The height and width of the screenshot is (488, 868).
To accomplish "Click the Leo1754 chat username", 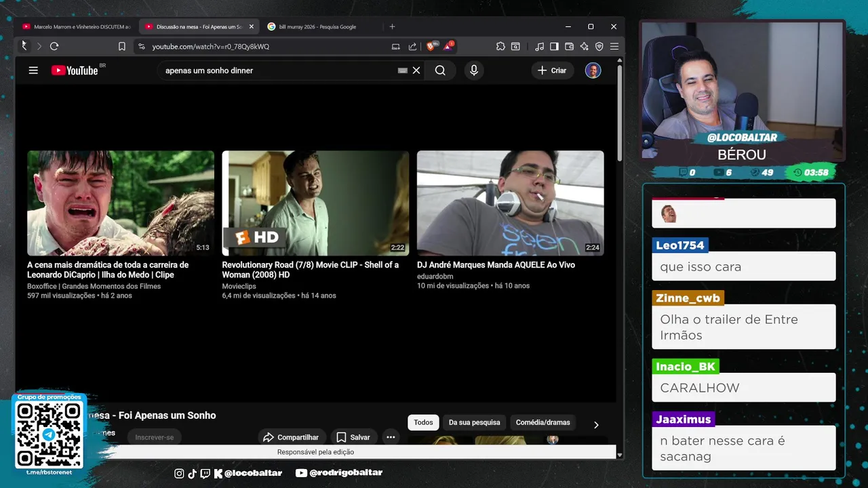I will (680, 245).
